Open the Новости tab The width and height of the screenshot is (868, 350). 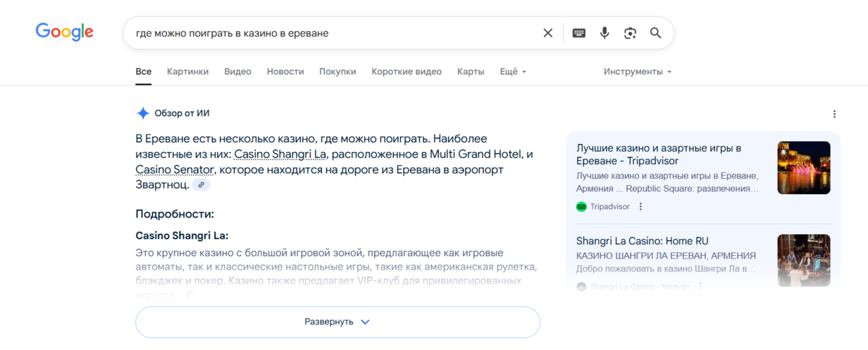(285, 72)
